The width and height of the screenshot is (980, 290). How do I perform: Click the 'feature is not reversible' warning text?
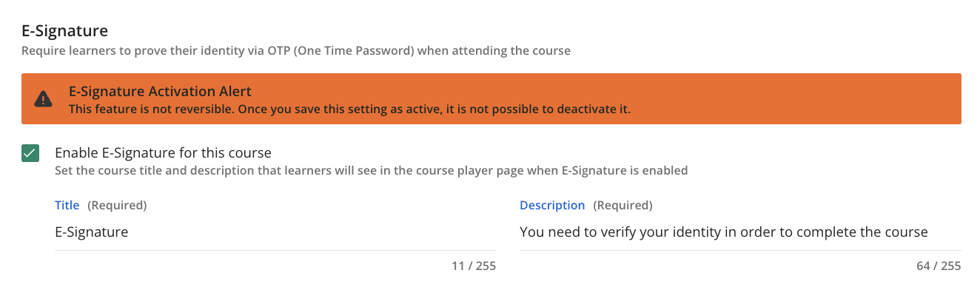tap(349, 109)
